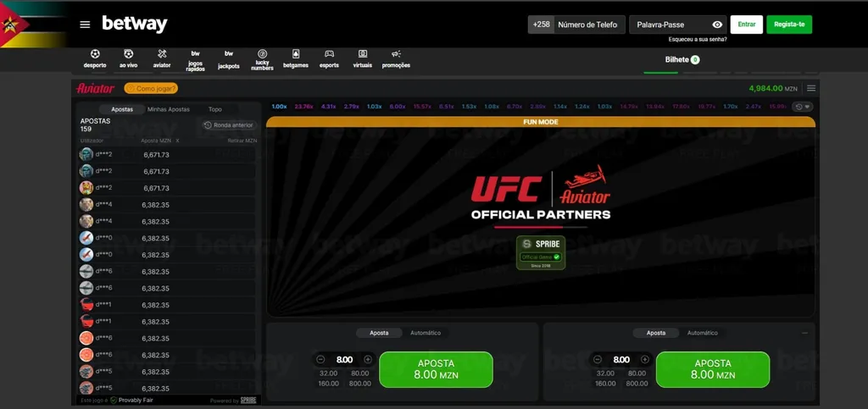Screen dimensions: 868x409
Task: Click the right bet amount 8.00 field
Action: pos(621,360)
